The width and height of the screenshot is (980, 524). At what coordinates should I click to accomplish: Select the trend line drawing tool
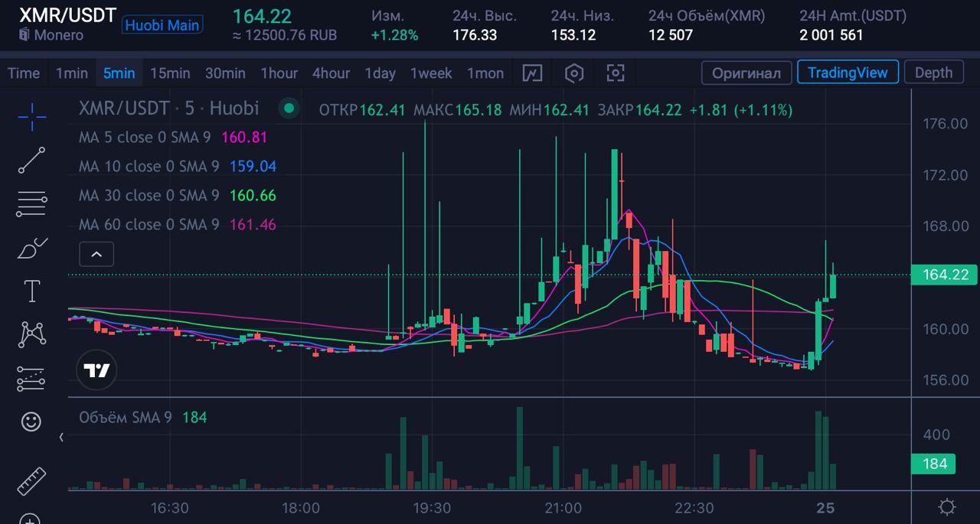pyautogui.click(x=31, y=160)
